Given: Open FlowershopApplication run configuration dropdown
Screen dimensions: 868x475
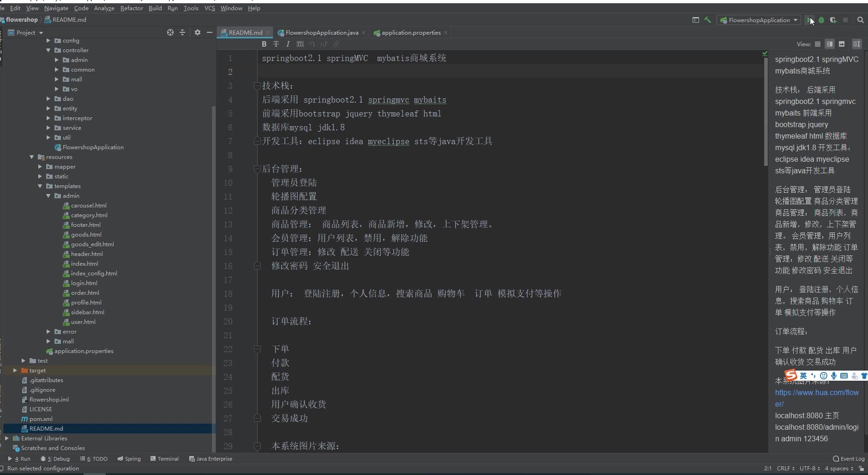Looking at the screenshot, I should tap(759, 20).
